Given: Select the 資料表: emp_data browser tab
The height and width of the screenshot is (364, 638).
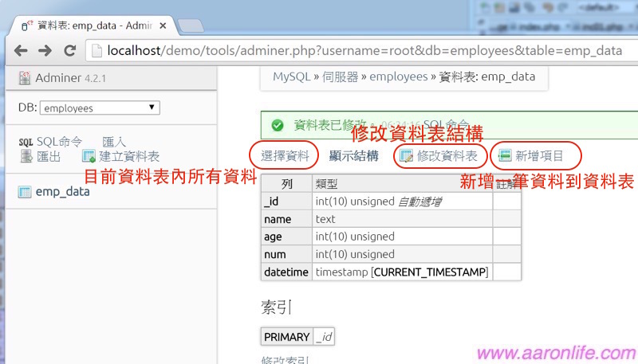Looking at the screenshot, I should (x=94, y=25).
